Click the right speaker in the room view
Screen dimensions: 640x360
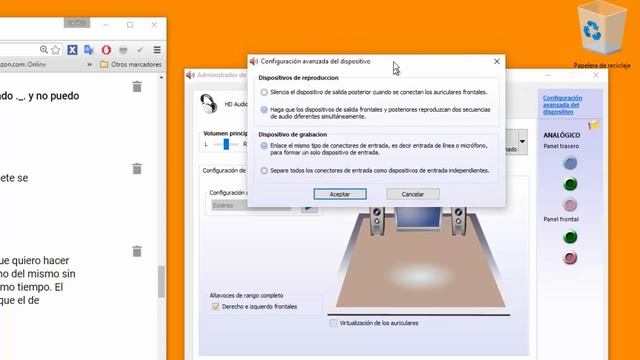point(459,221)
